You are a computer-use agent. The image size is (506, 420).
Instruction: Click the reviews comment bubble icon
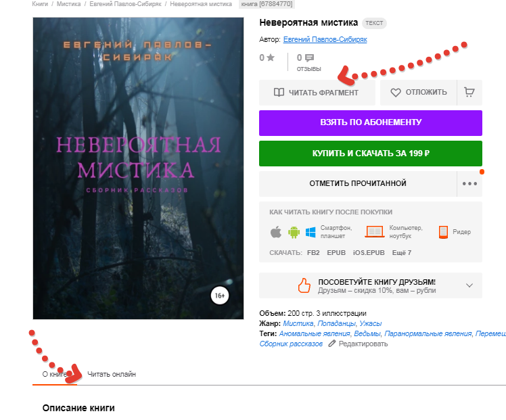pyautogui.click(x=309, y=57)
